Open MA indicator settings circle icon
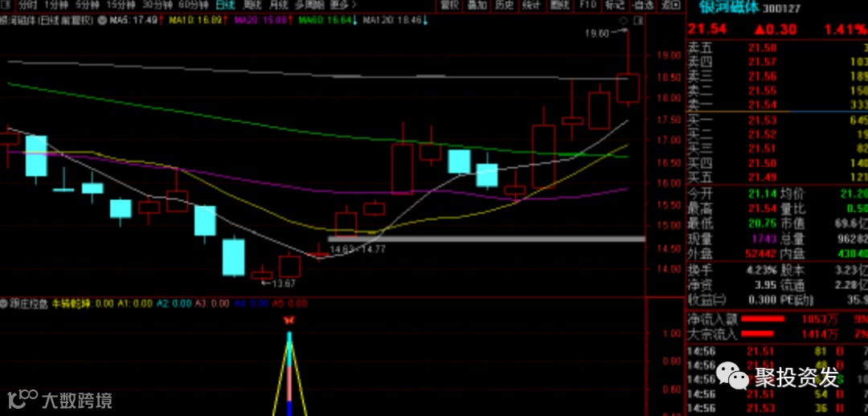 point(102,21)
